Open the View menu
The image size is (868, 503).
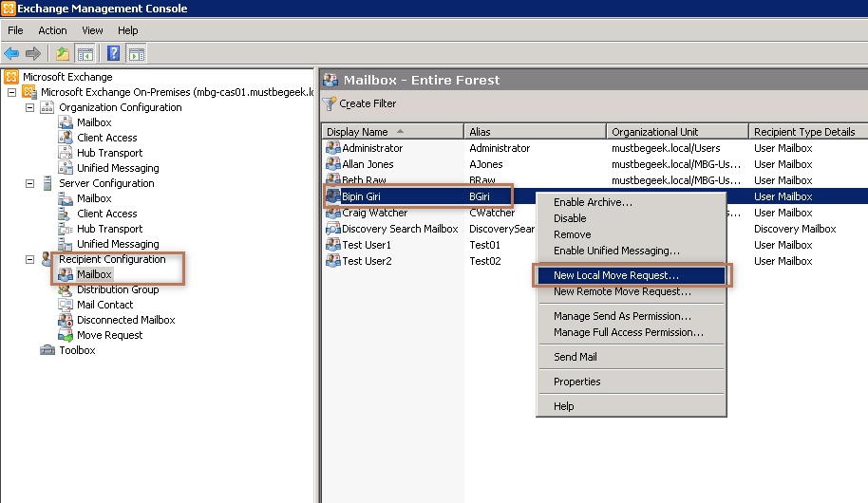coord(92,30)
